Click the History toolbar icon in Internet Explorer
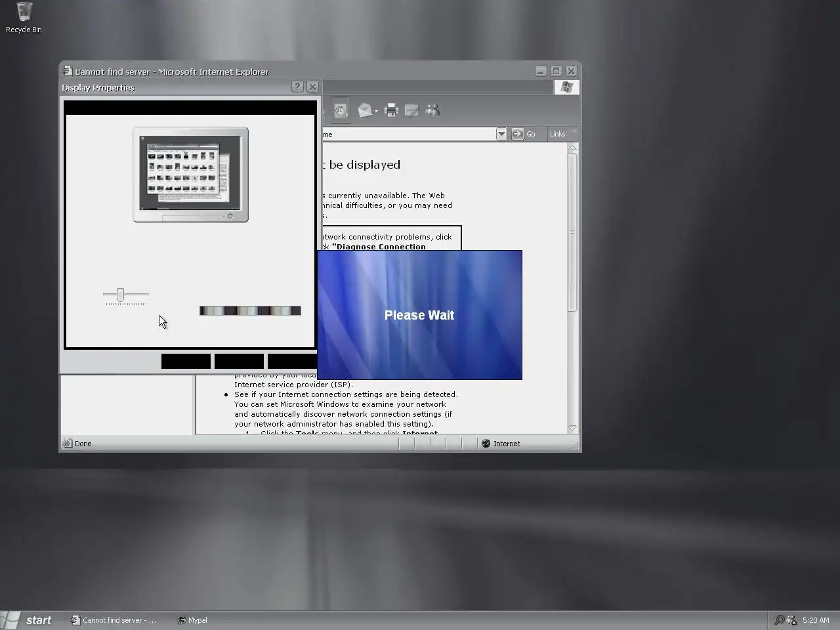The width and height of the screenshot is (840, 630). tap(341, 111)
